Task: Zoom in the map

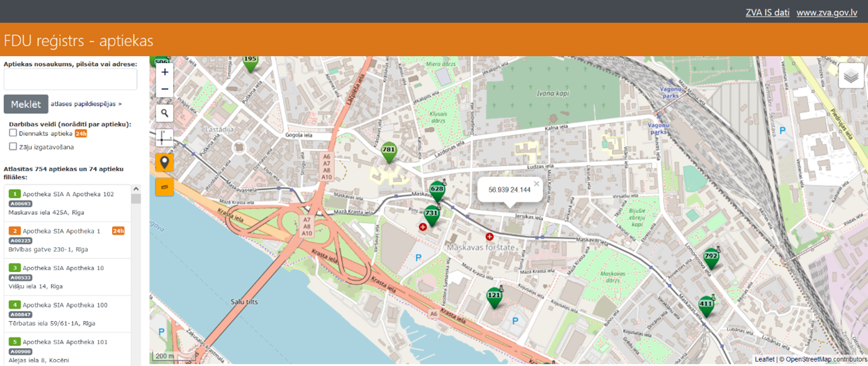Action: pos(165,72)
